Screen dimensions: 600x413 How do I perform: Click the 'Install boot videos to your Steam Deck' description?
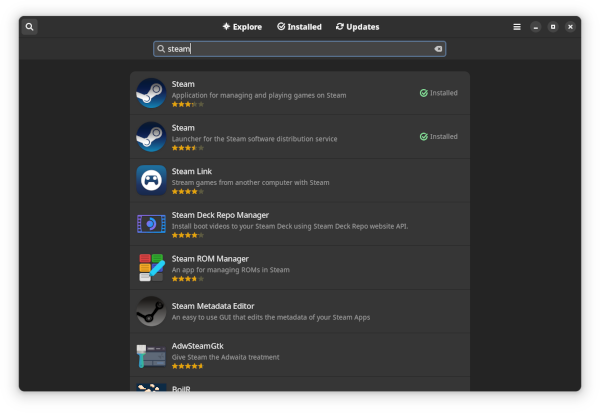click(x=290, y=226)
